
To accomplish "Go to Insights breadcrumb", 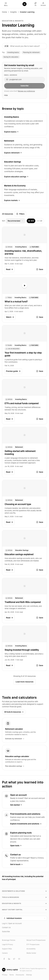I will coord(13,12).
